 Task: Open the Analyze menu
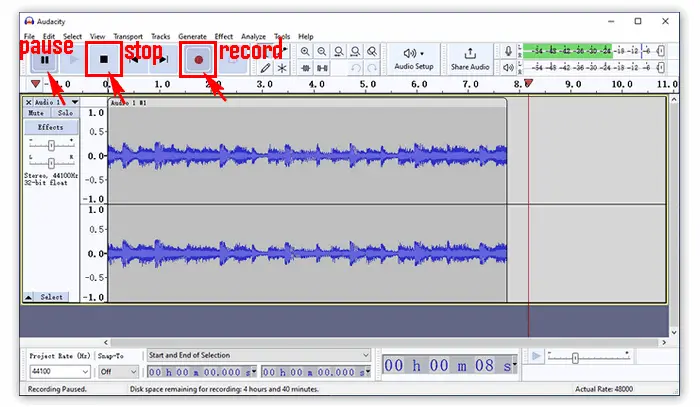pyautogui.click(x=253, y=37)
